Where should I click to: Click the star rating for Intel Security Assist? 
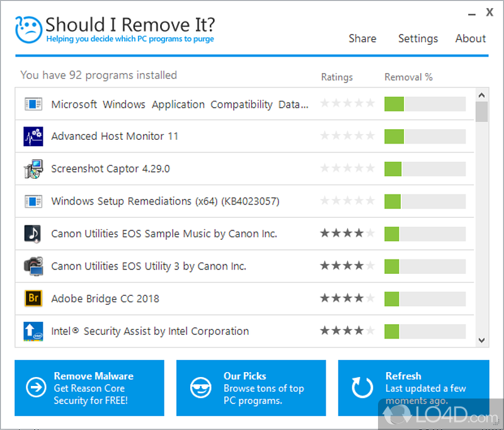(x=348, y=331)
